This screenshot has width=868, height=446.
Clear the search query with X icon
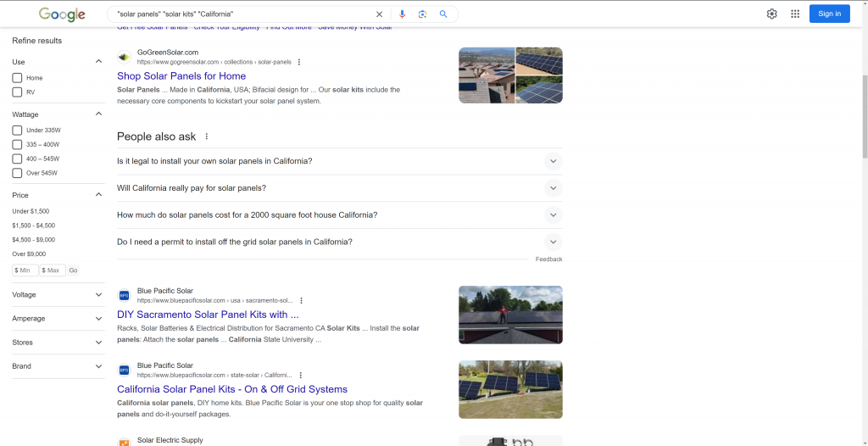[x=379, y=14]
